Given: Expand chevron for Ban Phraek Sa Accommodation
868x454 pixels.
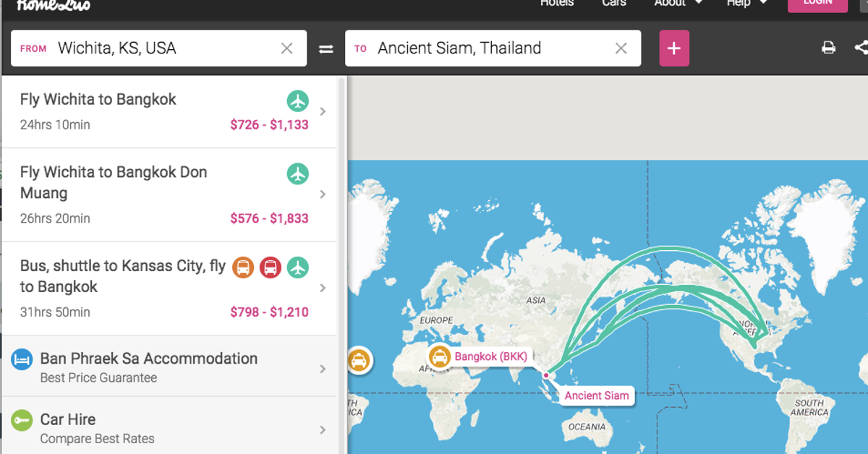Looking at the screenshot, I should pyautogui.click(x=323, y=369).
